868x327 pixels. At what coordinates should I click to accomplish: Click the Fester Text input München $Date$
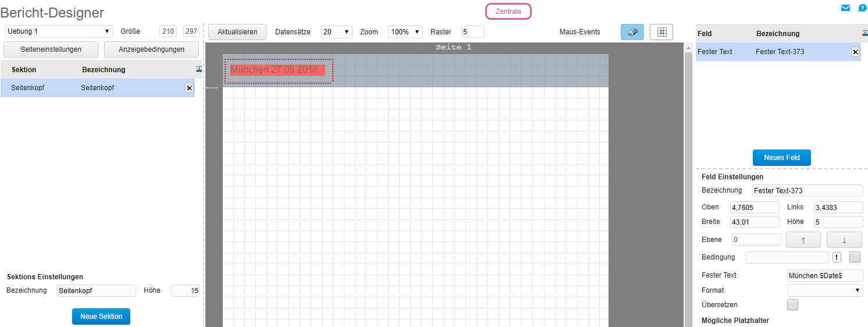[x=825, y=276]
